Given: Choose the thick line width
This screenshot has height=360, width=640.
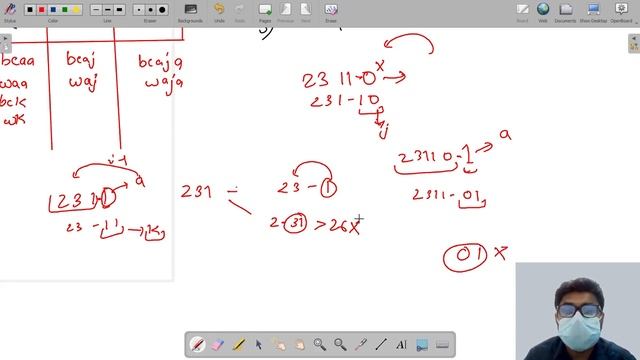Looking at the screenshot, I should (119, 9).
